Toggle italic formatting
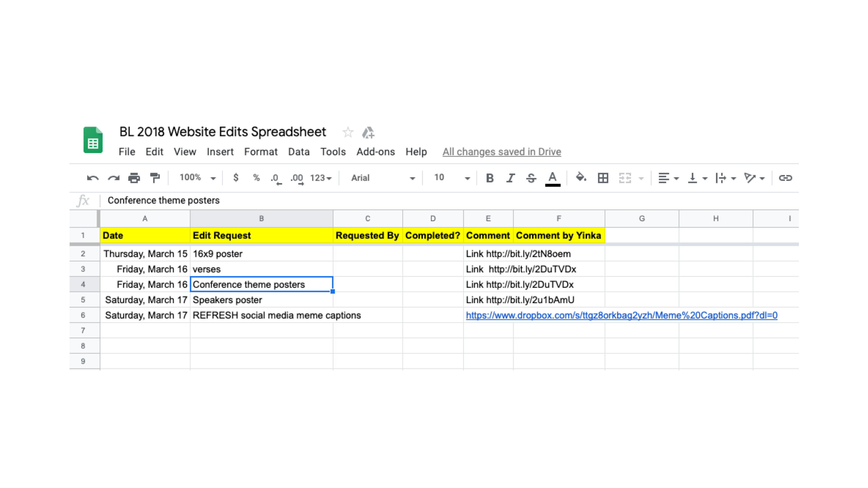The image size is (868, 488). pyautogui.click(x=510, y=178)
